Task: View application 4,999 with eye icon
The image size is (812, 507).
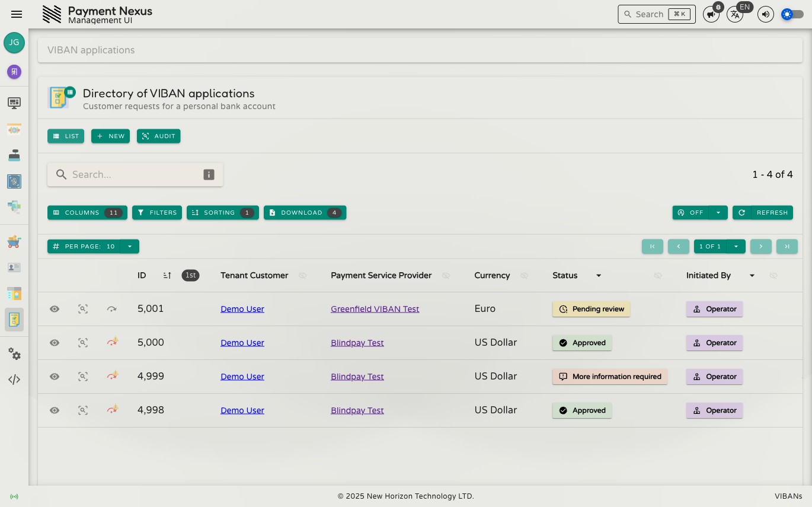Action: point(55,377)
